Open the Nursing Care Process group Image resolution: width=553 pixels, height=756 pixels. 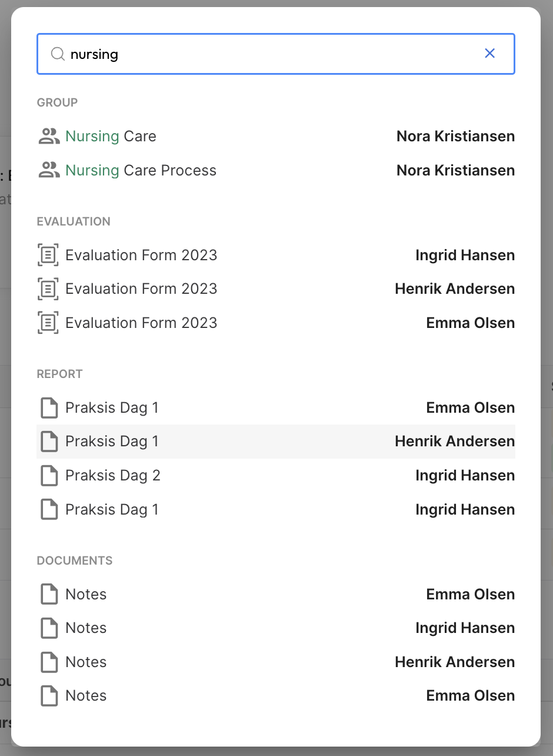[x=141, y=171]
